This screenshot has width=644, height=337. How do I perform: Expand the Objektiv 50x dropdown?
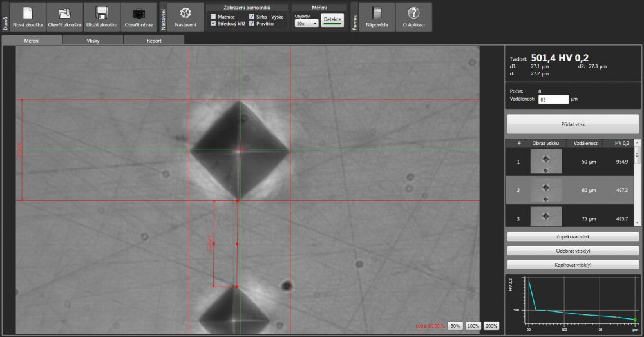307,23
